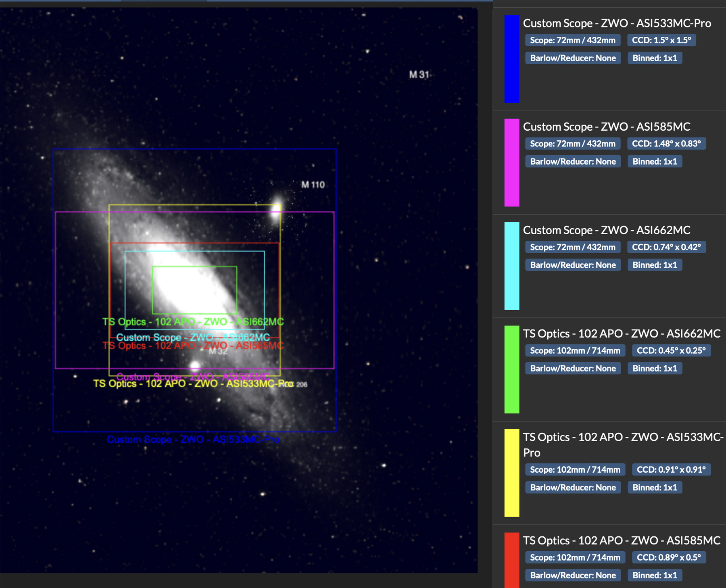Select TS Optics - 102 APO - ZWO - ASI662MC title
The height and width of the screenshot is (588, 726).
click(x=622, y=334)
